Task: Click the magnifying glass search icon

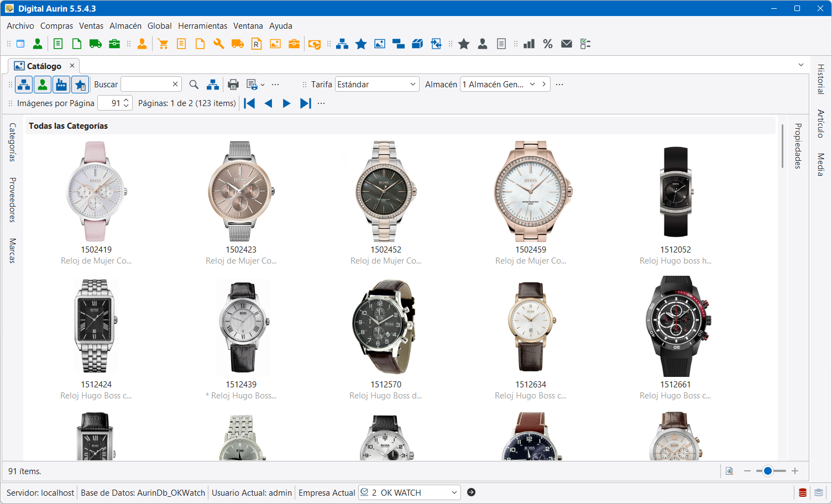Action: point(193,85)
